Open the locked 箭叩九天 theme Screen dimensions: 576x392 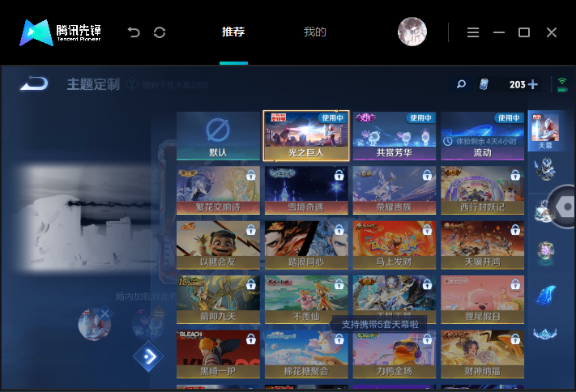pos(218,300)
